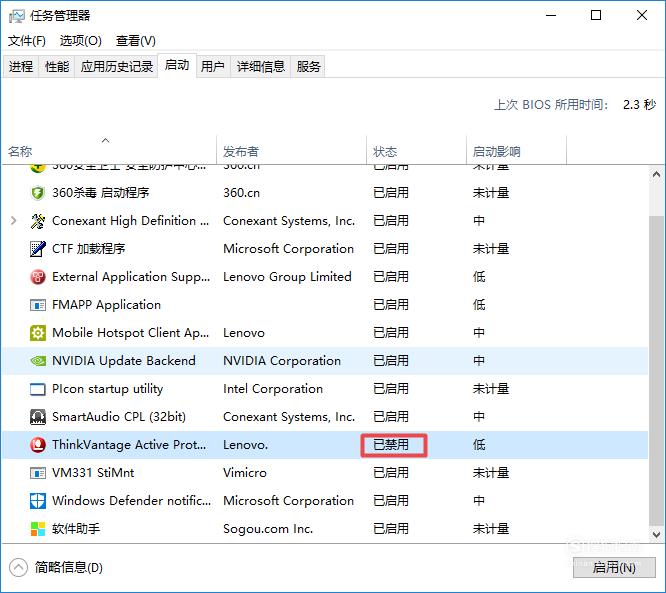Minimize the Task Manager window
666x593 pixels.
pos(551,15)
